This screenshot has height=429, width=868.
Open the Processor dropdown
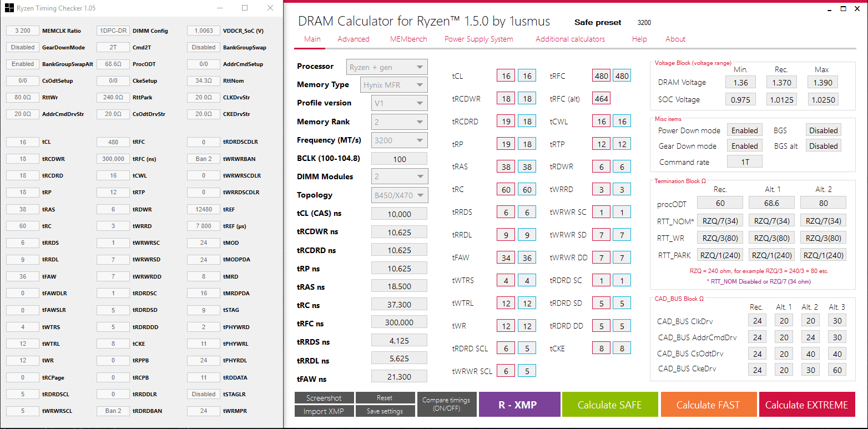387,67
